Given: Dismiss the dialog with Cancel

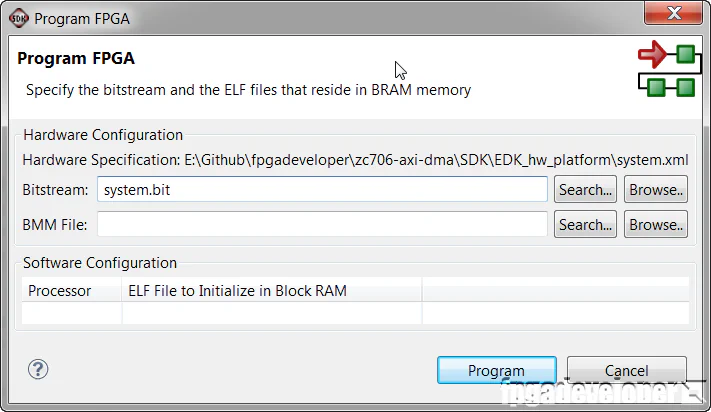Looking at the screenshot, I should [626, 370].
